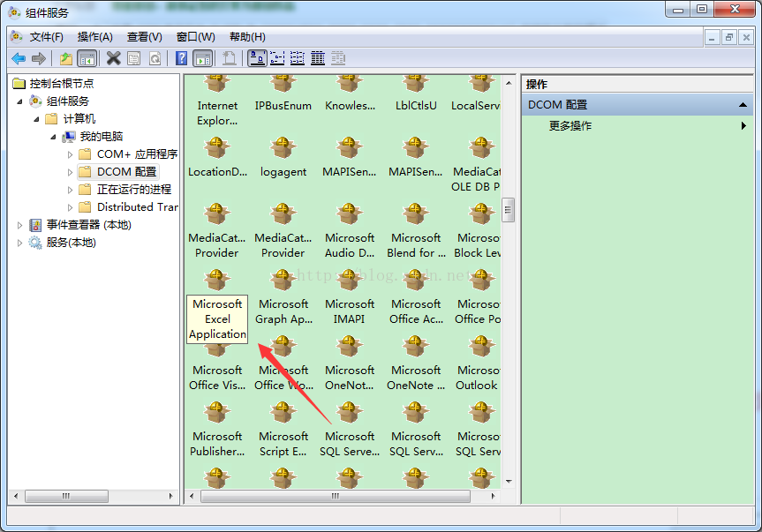
Task: Click the Up one level folder icon
Action: click(65, 59)
